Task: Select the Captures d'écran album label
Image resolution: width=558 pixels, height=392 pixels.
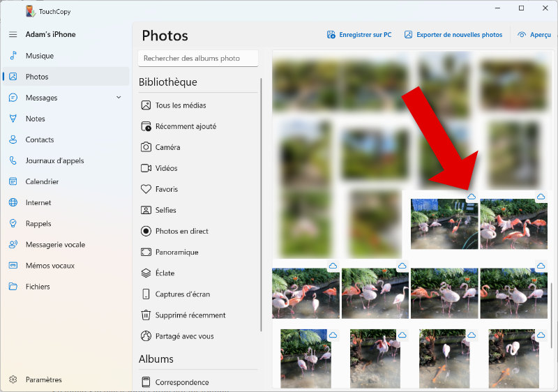Action: [x=183, y=294]
